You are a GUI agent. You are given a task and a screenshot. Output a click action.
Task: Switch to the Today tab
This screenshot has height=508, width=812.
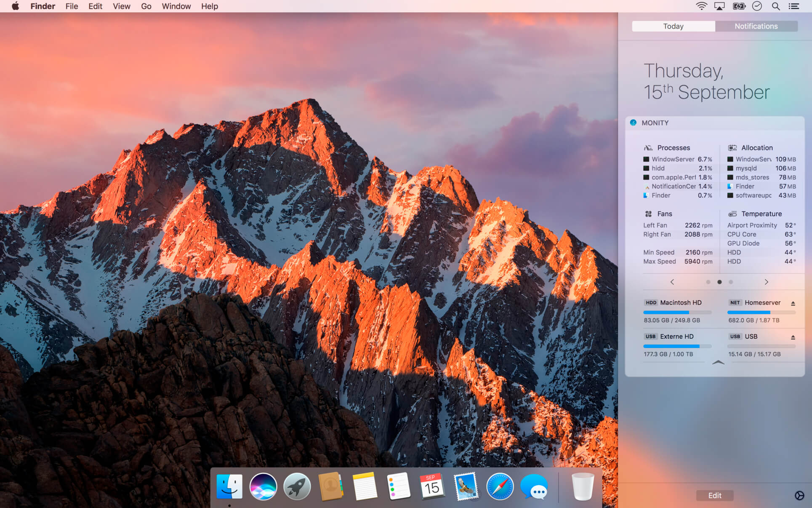pyautogui.click(x=673, y=26)
